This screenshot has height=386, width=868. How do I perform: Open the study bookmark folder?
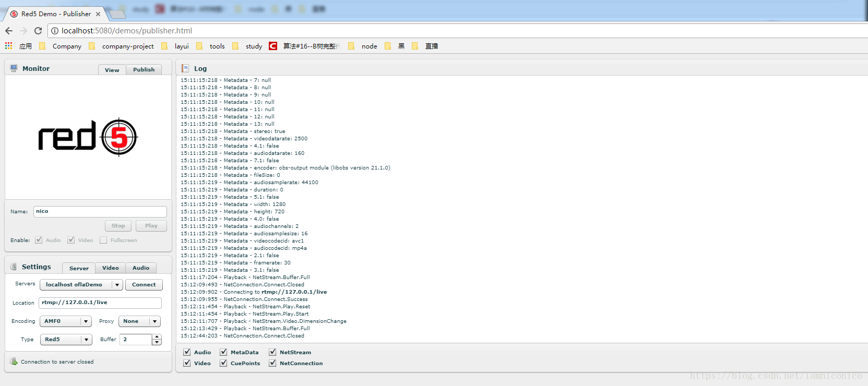(x=247, y=46)
